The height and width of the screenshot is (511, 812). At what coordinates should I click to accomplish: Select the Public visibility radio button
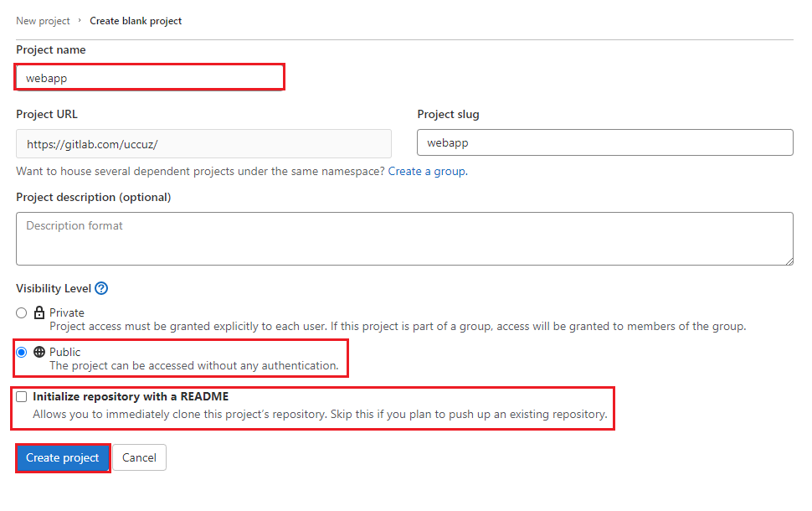(x=22, y=353)
